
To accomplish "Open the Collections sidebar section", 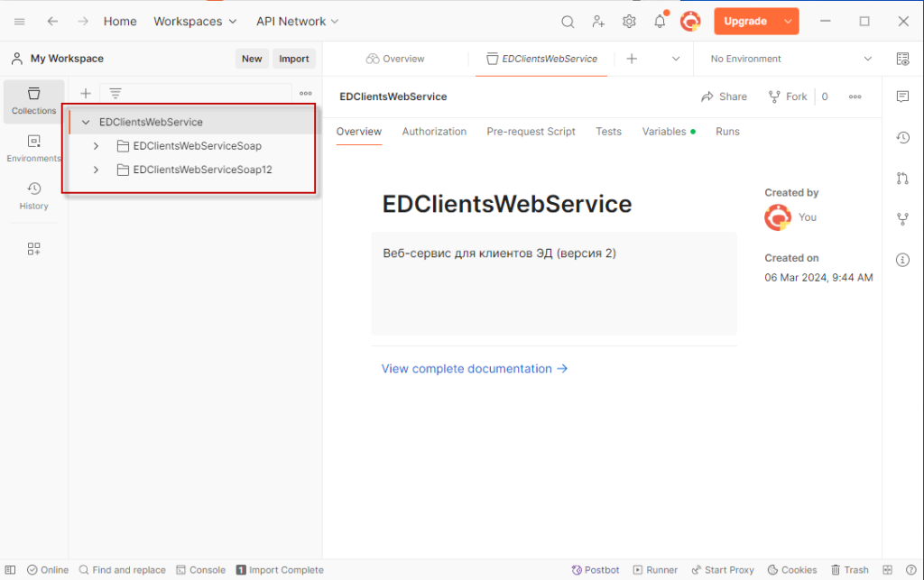I will click(33, 101).
